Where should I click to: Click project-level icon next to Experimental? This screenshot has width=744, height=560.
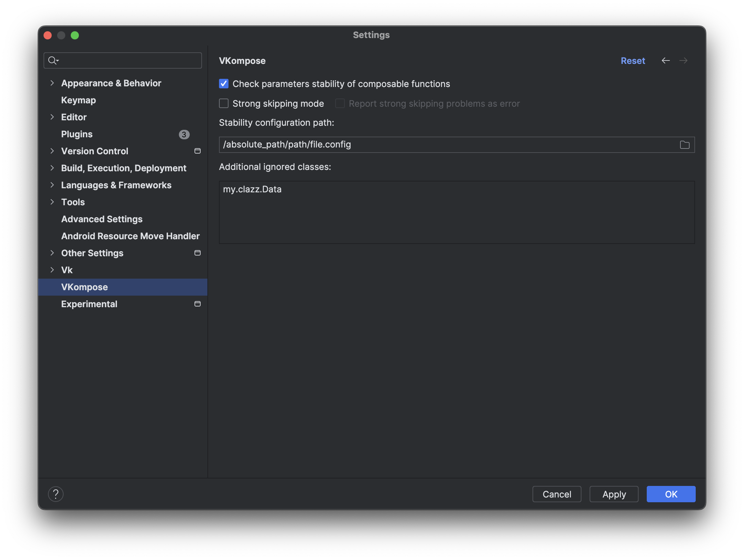[x=197, y=304]
